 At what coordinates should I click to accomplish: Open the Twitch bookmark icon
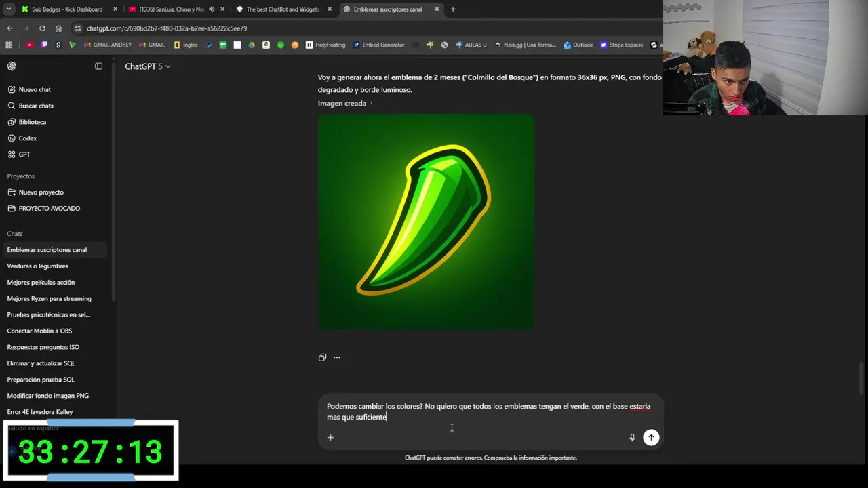(x=44, y=45)
